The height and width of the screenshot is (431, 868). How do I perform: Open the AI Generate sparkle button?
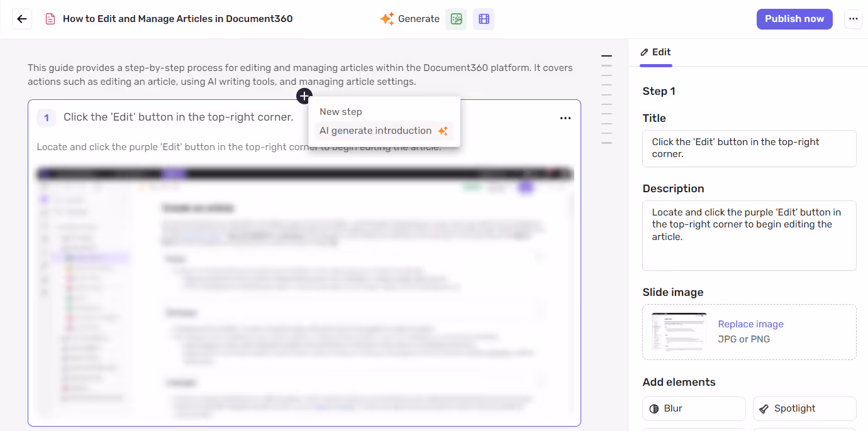409,19
